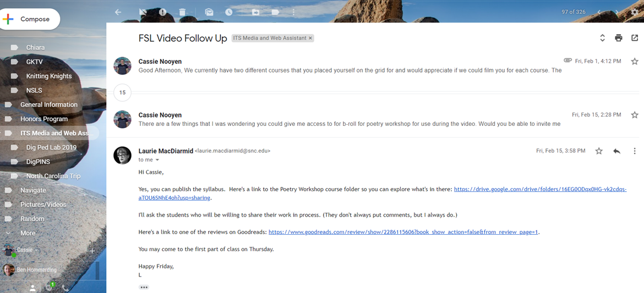The image size is (644, 293).
Task: Print the entire conversation
Action: point(619,38)
